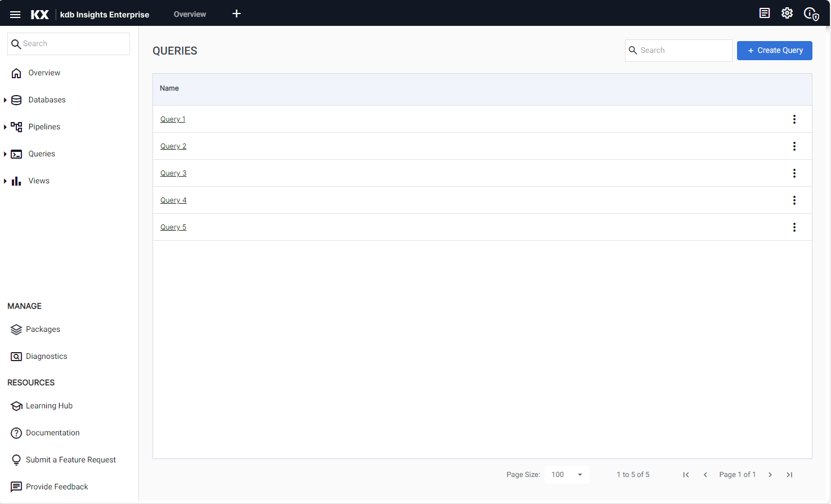The image size is (831, 504).
Task: Open Learning Hub resource link
Action: pos(49,406)
